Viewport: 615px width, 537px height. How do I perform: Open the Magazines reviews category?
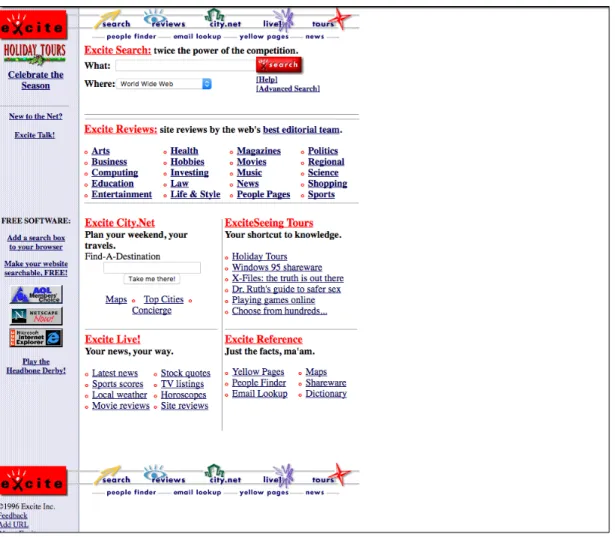[x=259, y=151]
